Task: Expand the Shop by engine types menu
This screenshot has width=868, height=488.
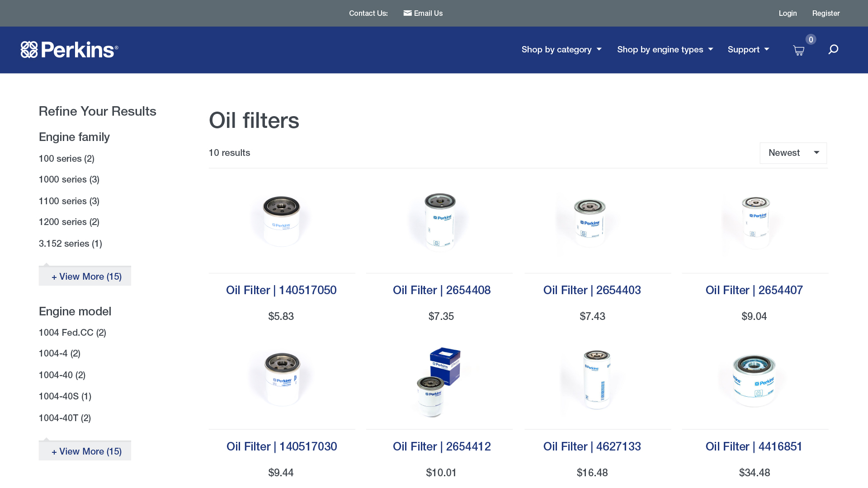Action: tap(664, 50)
